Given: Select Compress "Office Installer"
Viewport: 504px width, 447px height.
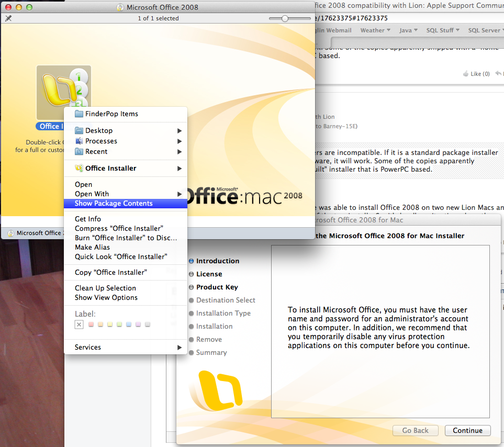Looking at the screenshot, I should pos(126,229).
